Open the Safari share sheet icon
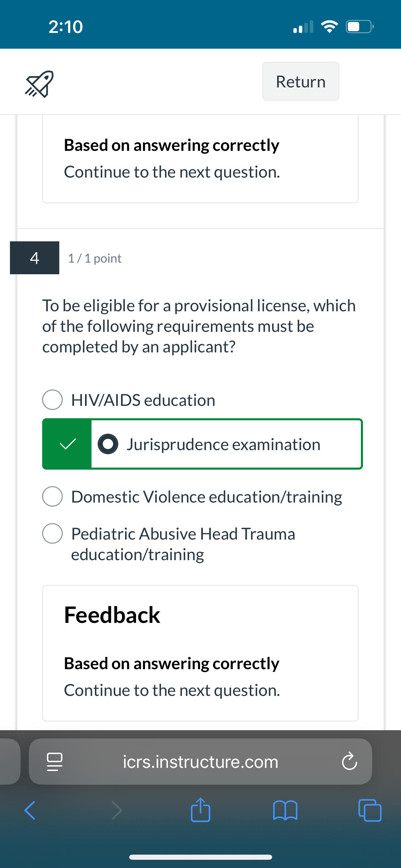Image resolution: width=401 pixels, height=868 pixels. 200,810
